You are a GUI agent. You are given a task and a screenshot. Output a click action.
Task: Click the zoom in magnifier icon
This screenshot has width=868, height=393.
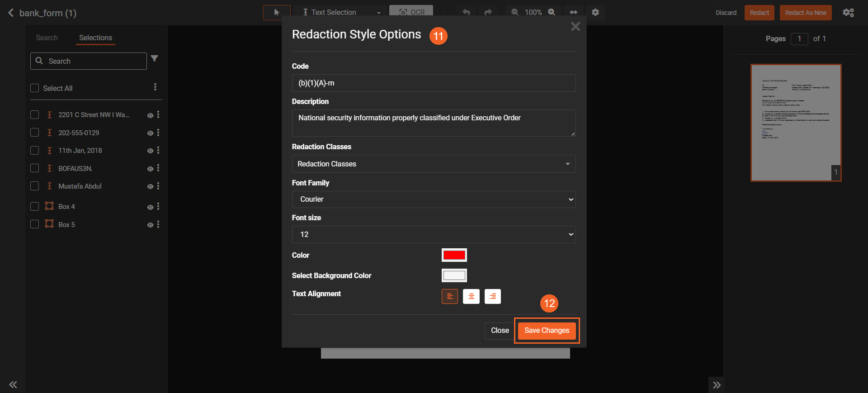coord(552,12)
